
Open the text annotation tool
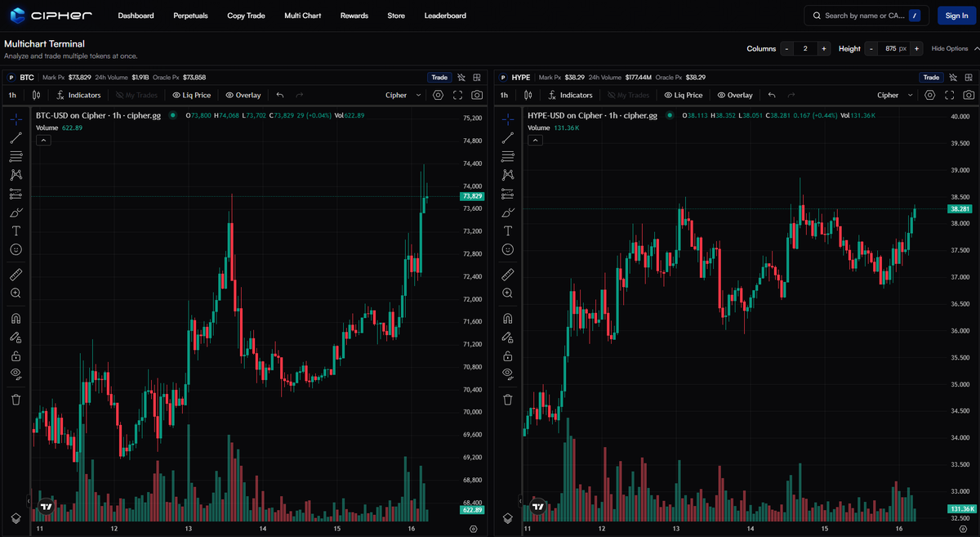(16, 230)
